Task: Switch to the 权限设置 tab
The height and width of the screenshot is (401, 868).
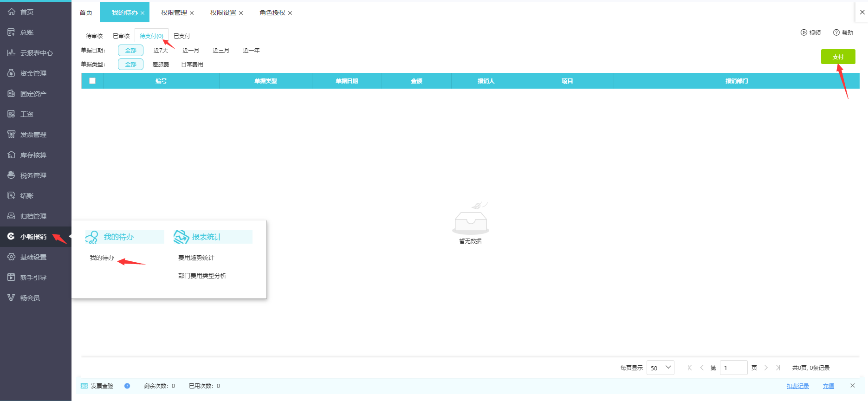Action: pos(223,13)
